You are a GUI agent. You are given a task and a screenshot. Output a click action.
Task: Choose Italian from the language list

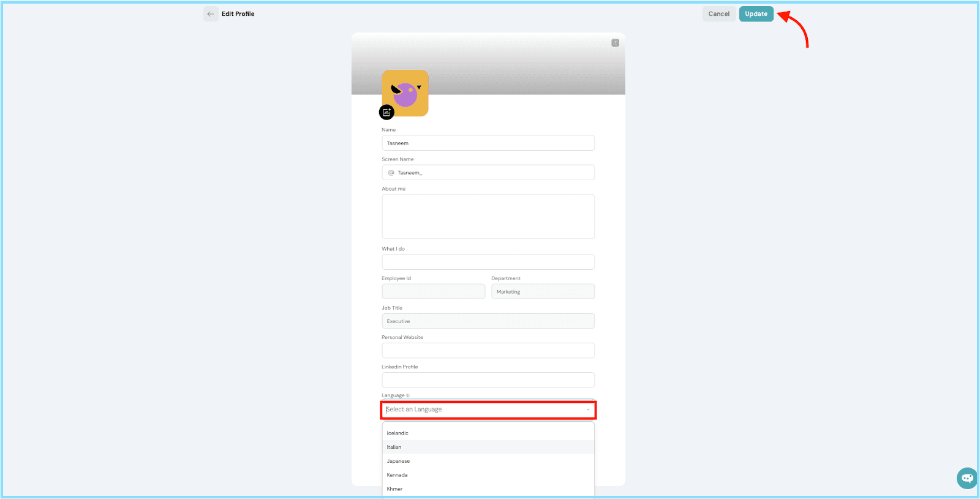(394, 448)
